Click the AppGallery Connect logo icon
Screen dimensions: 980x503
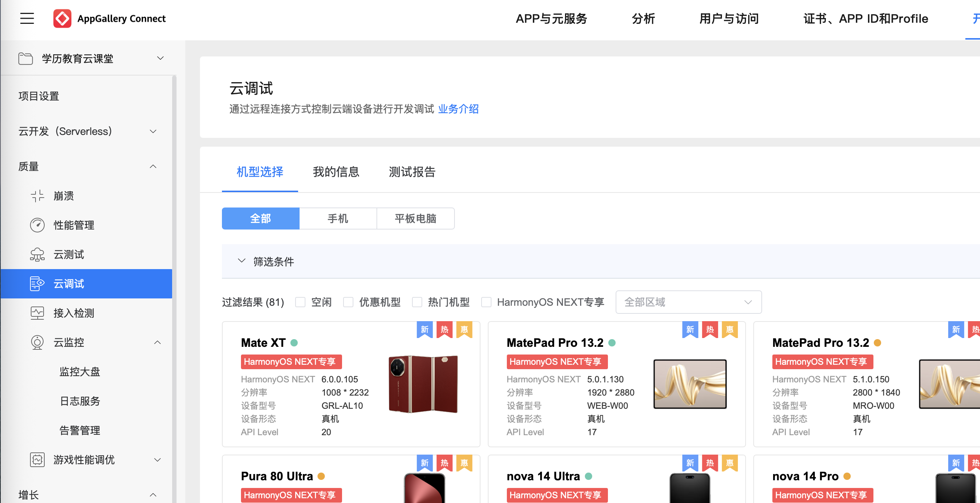pyautogui.click(x=62, y=18)
